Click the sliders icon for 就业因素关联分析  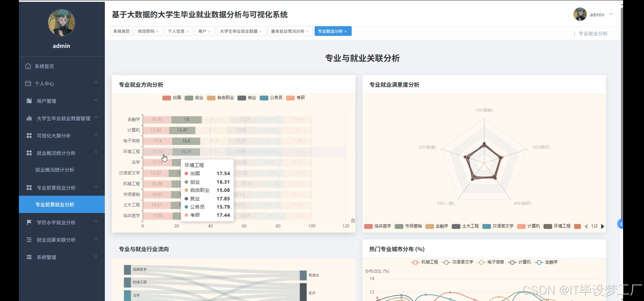point(29,240)
